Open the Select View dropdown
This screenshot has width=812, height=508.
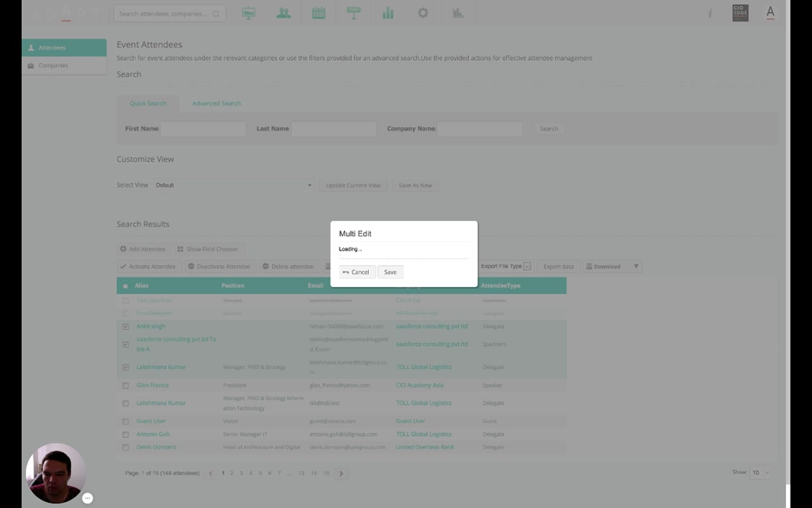tap(233, 185)
